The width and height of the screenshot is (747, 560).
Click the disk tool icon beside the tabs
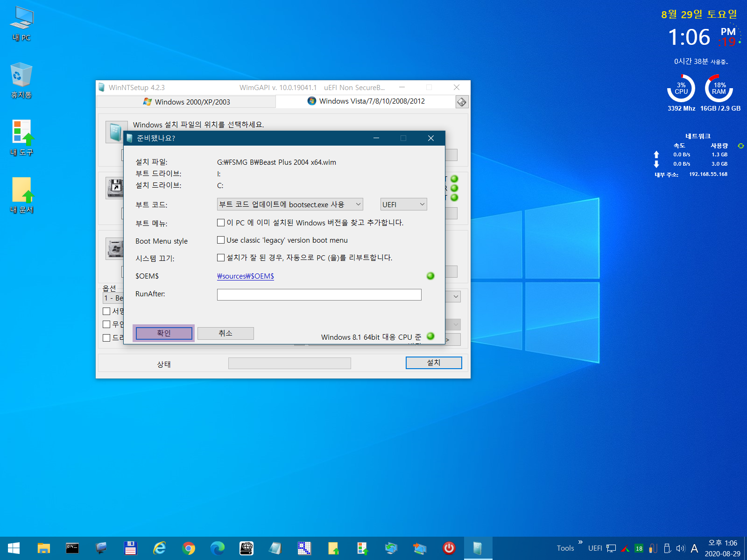462,102
